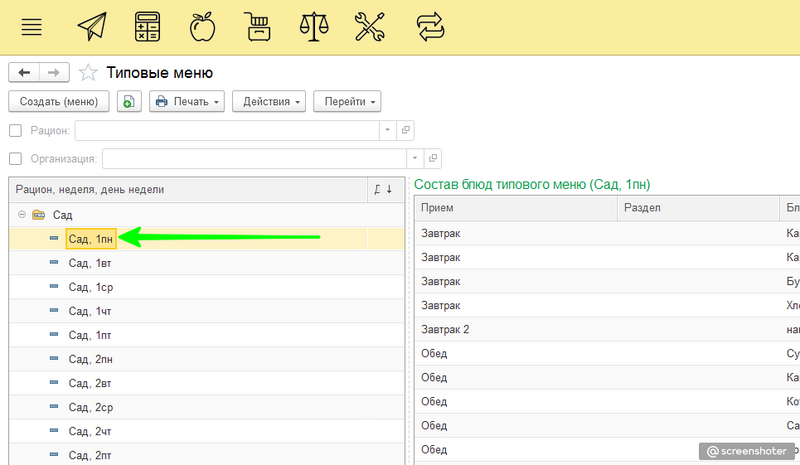This screenshot has height=465, width=800.
Task: Open the Действия menu
Action: click(x=268, y=101)
